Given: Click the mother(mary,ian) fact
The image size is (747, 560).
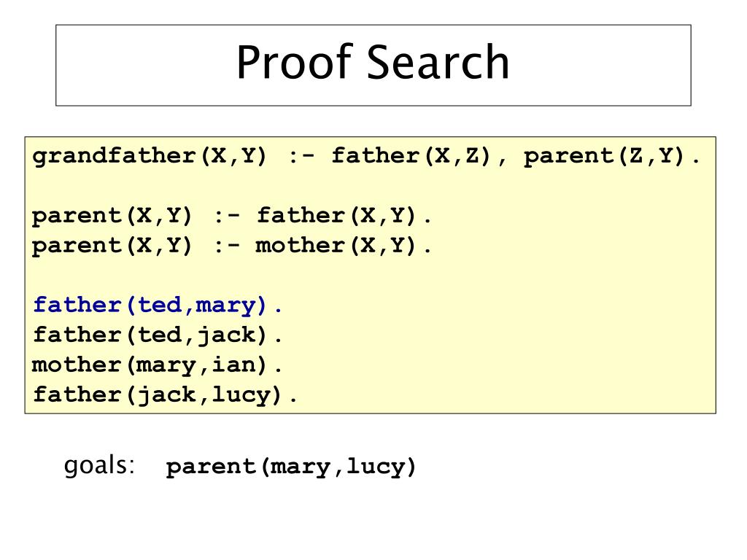Looking at the screenshot, I should [158, 365].
